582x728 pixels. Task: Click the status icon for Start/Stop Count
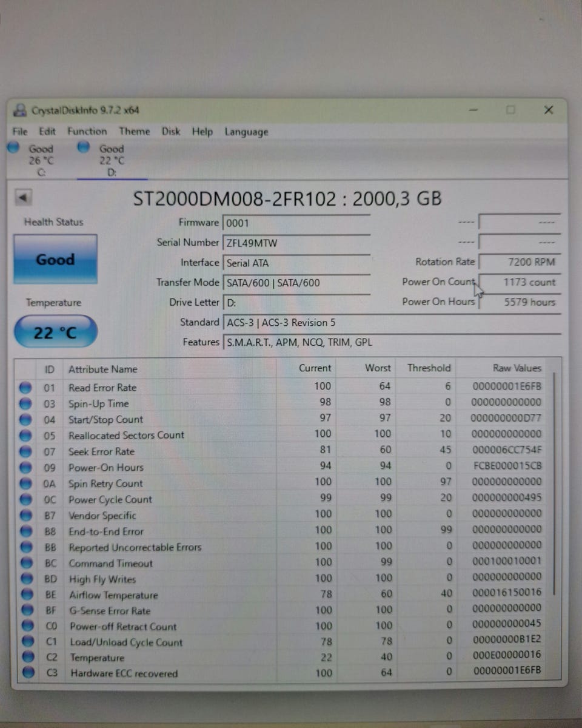point(25,419)
